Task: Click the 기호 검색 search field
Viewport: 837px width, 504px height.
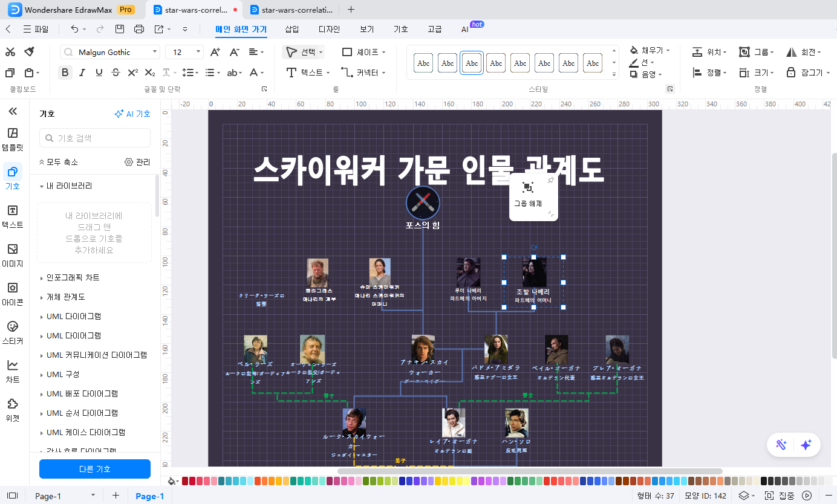Action: coord(95,138)
